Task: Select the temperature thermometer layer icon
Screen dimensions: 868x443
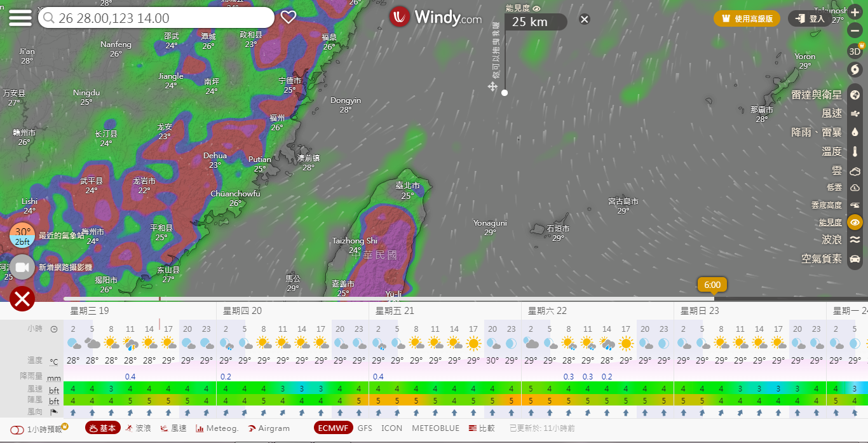Action: 855,152
